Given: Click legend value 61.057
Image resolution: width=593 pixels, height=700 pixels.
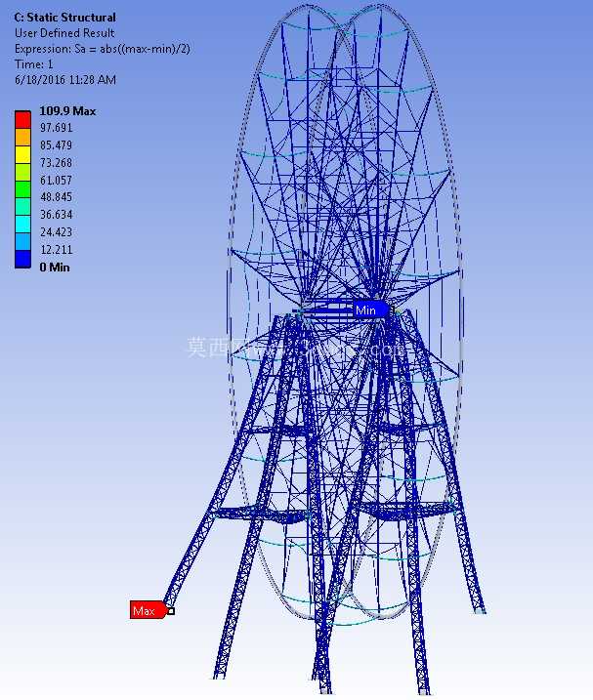Looking at the screenshot, I should 56,180.
